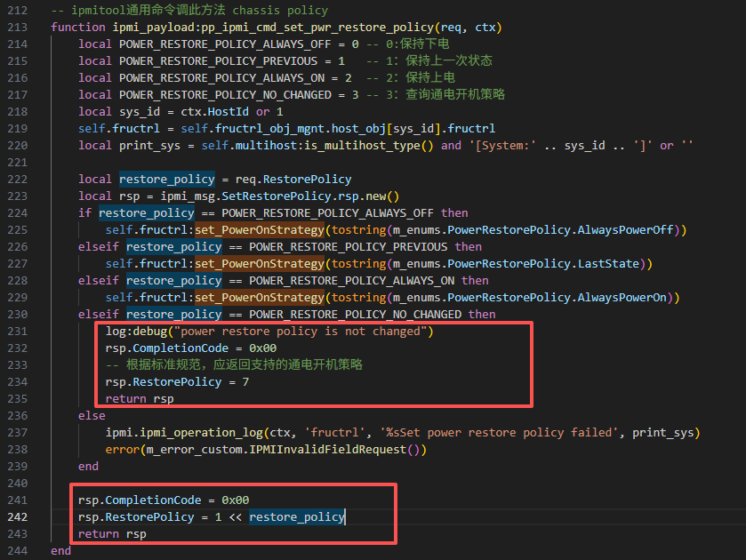This screenshot has width=746, height=560.
Task: Click ctx.HostId on line 218
Action: [x=214, y=112]
